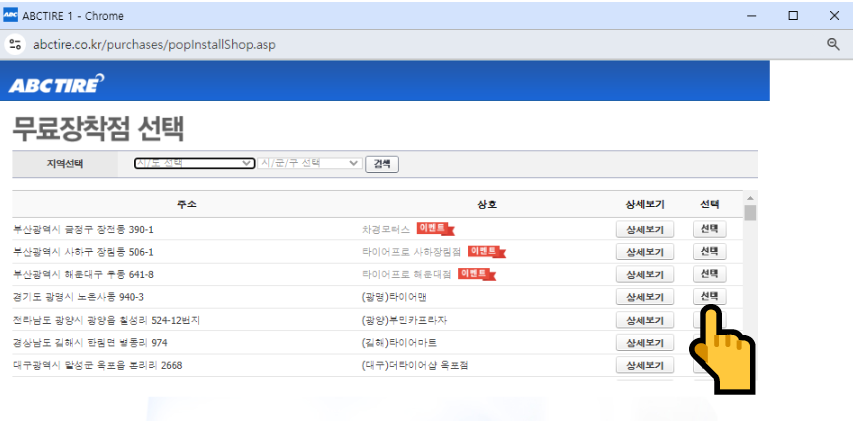Open the 시/군/구 선택 dropdown
Screen dimensions: 853x422
coord(310,163)
